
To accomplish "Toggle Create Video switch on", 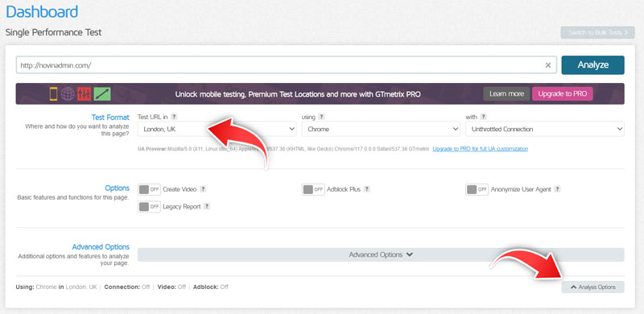I will click(x=149, y=189).
